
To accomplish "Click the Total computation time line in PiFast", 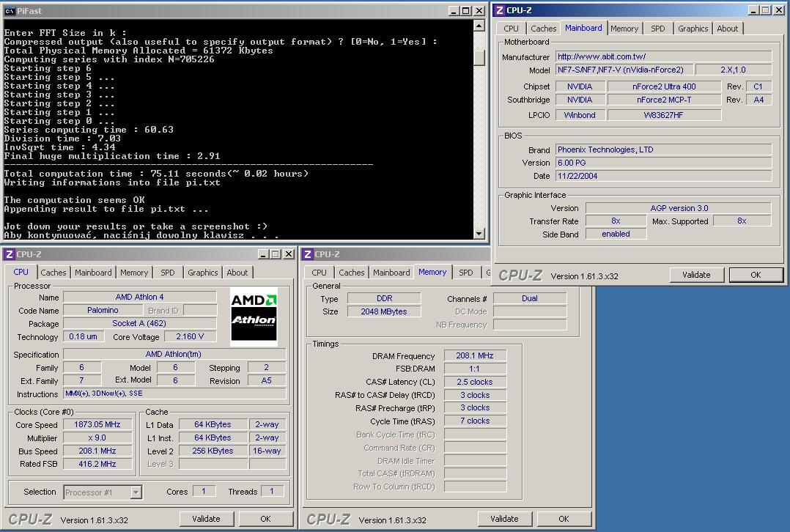I will coord(156,173).
